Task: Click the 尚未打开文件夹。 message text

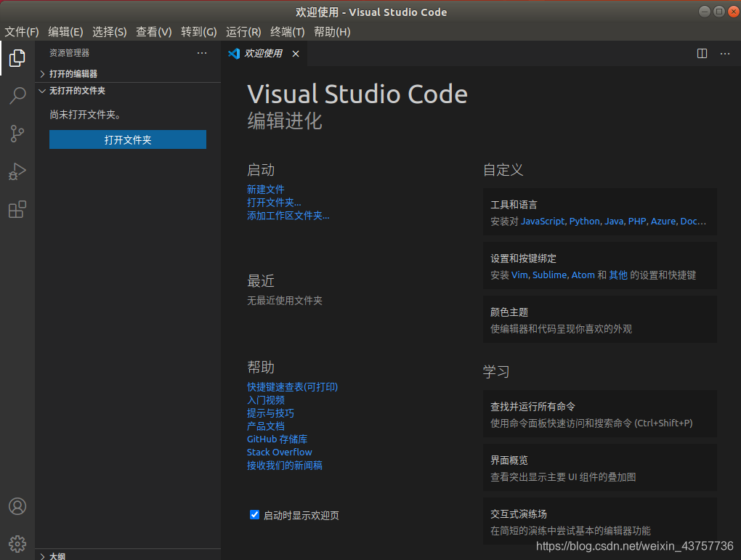Action: (x=85, y=115)
